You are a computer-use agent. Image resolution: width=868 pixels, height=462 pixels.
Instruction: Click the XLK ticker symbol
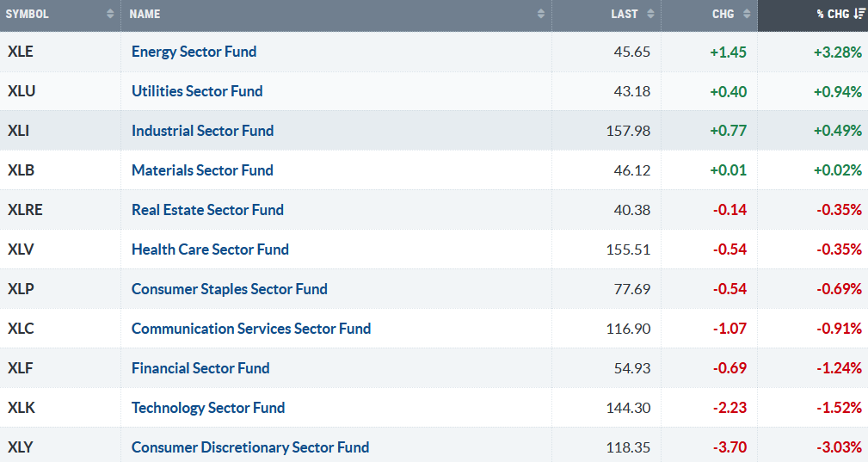[x=23, y=408]
